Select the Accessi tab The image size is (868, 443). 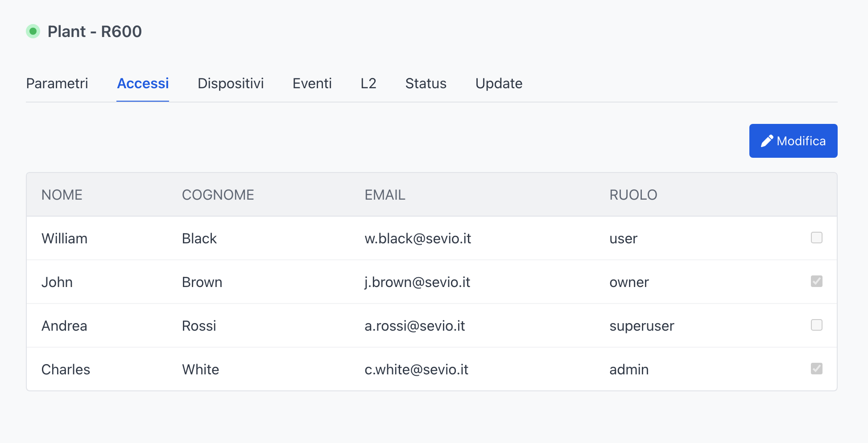click(x=143, y=84)
